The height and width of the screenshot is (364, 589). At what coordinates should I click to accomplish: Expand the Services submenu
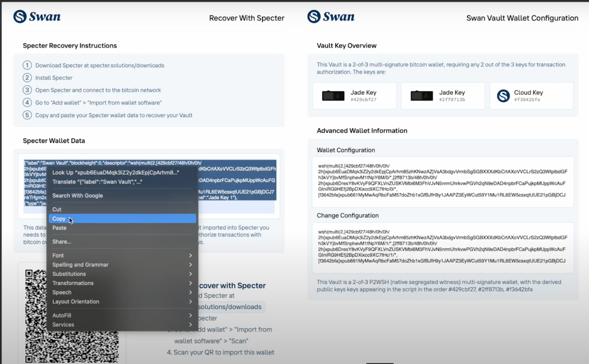click(x=122, y=325)
